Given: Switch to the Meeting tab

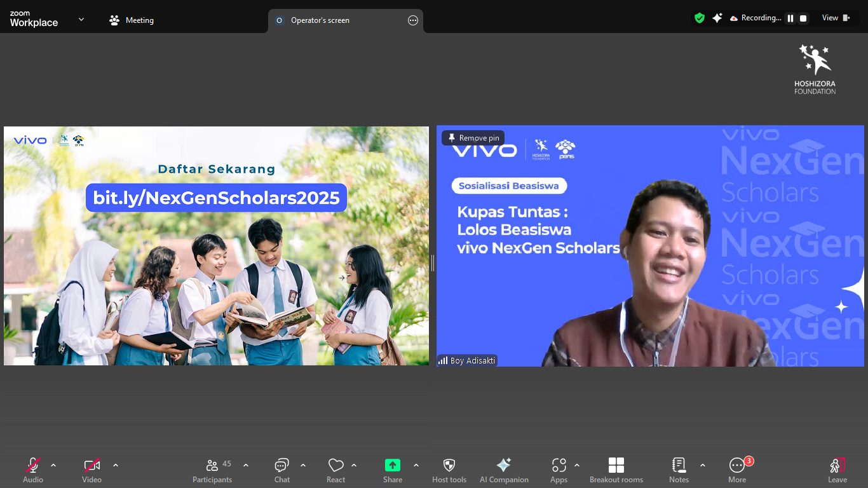Looking at the screenshot, I should (132, 20).
